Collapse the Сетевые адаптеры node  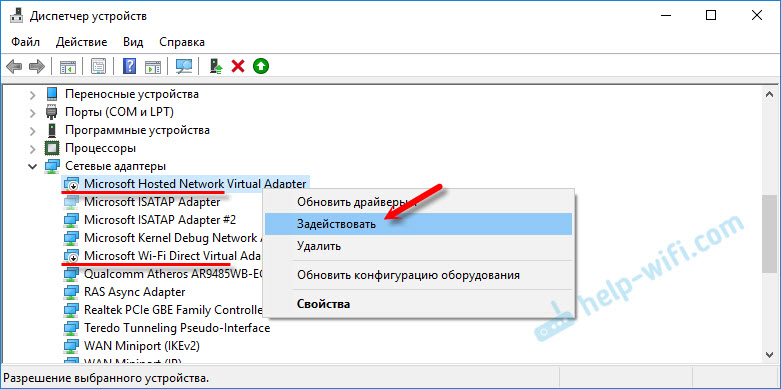pyautogui.click(x=32, y=166)
